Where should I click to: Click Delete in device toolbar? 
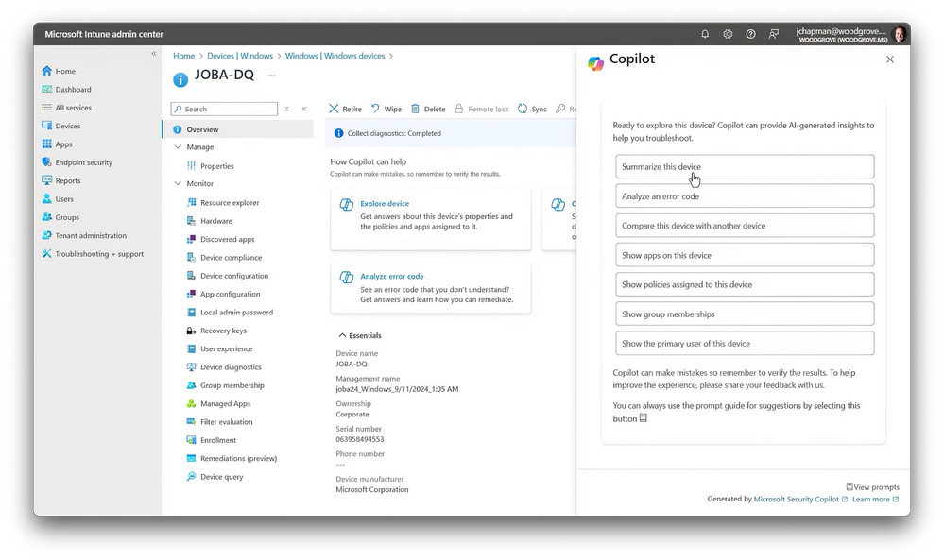pyautogui.click(x=428, y=109)
